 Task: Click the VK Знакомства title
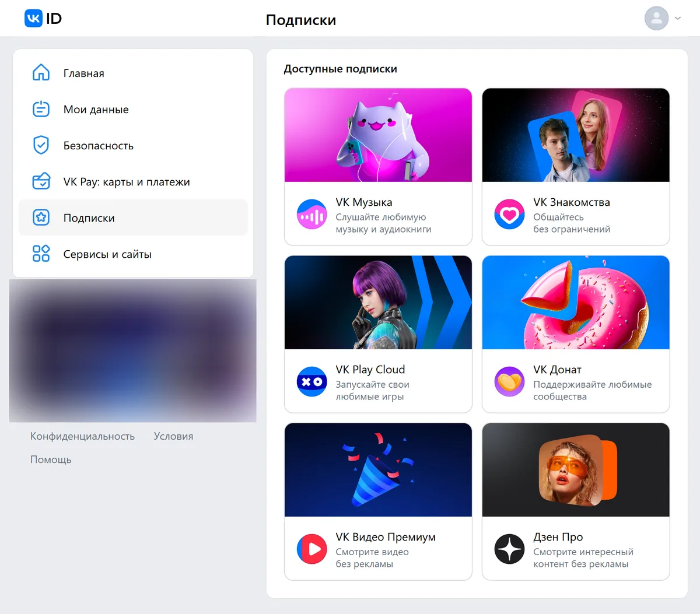[x=572, y=202]
